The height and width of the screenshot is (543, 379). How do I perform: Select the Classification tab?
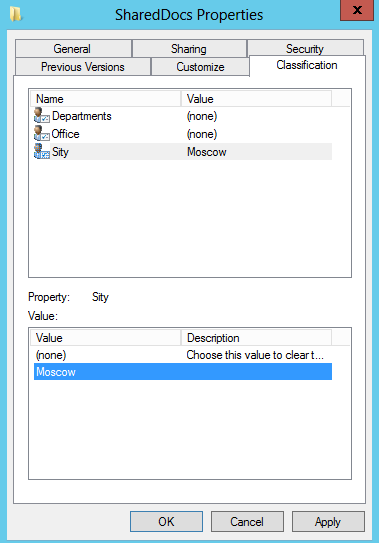point(307,65)
